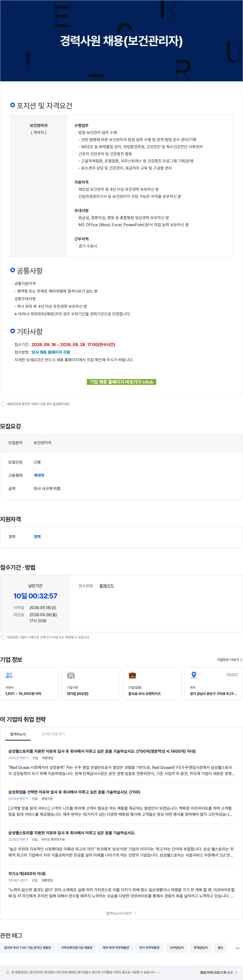The width and height of the screenshot is (243, 980).
Task: Select the 합격자소서 tab
Action: [x=18, y=734]
